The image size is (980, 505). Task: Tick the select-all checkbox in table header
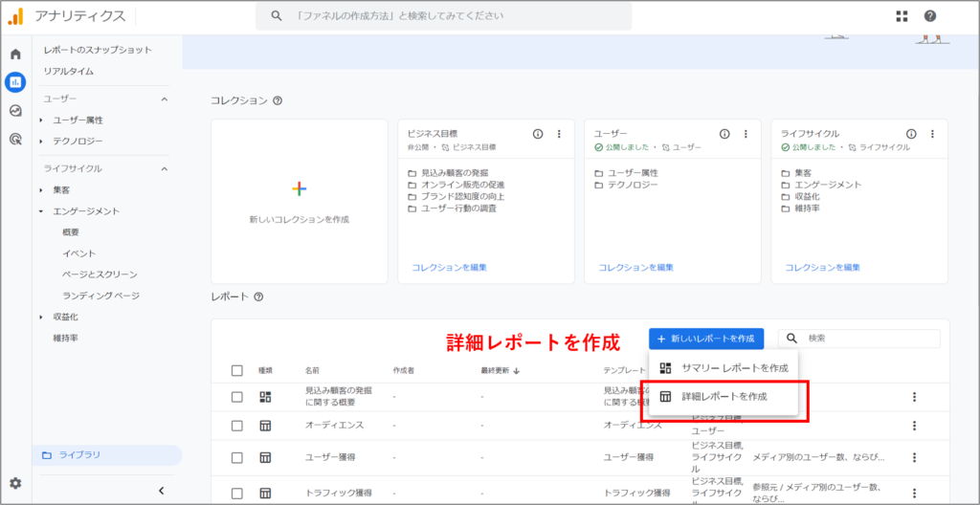pos(237,371)
